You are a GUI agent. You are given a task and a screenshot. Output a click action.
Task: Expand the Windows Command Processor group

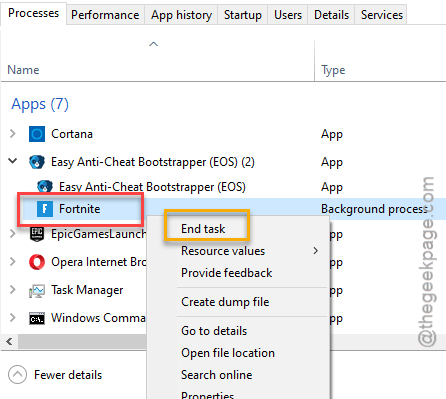point(13,318)
